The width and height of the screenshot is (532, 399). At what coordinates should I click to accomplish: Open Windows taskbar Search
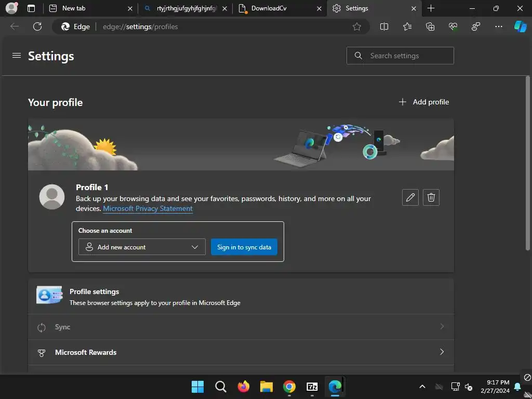point(220,387)
